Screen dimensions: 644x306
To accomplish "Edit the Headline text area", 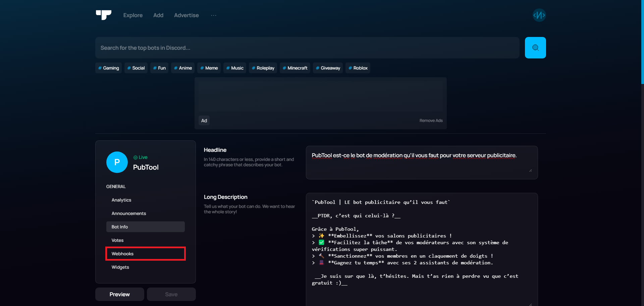I will click(x=421, y=162).
